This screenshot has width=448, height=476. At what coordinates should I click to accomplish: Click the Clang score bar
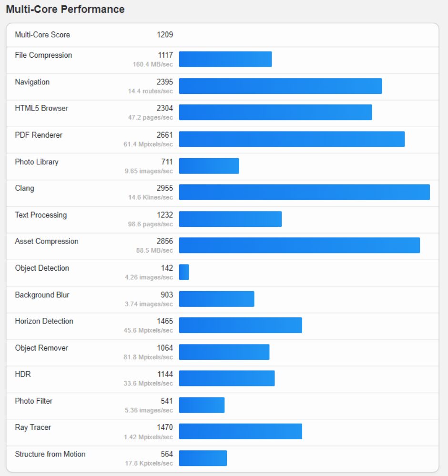coord(304,192)
